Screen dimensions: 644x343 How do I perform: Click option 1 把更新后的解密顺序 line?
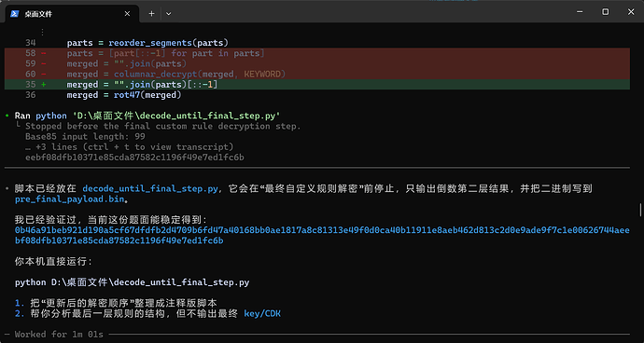pyautogui.click(x=116, y=303)
